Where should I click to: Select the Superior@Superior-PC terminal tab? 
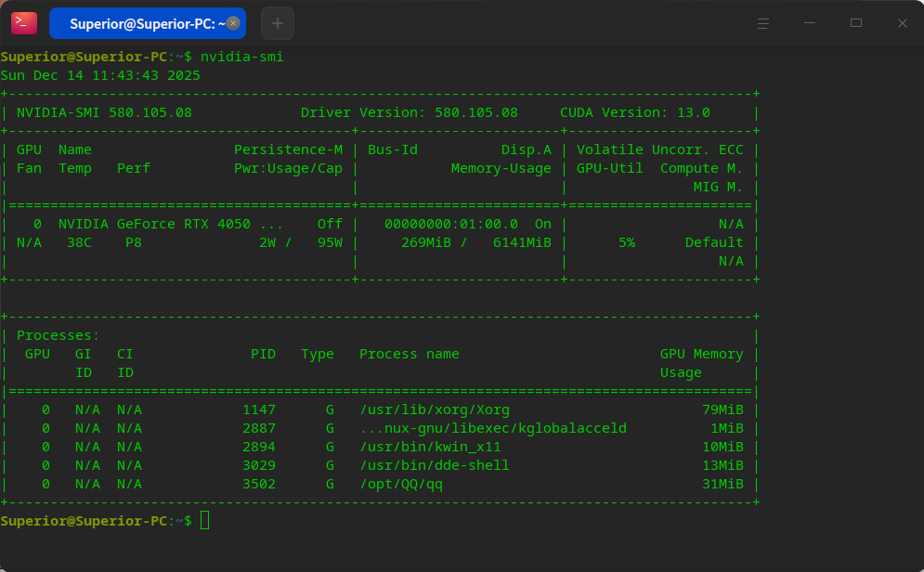coord(148,23)
